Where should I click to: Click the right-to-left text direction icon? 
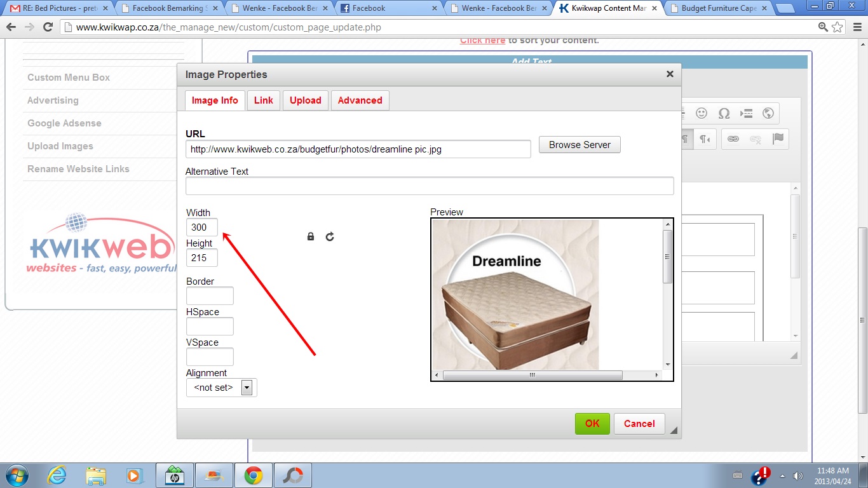pyautogui.click(x=705, y=139)
